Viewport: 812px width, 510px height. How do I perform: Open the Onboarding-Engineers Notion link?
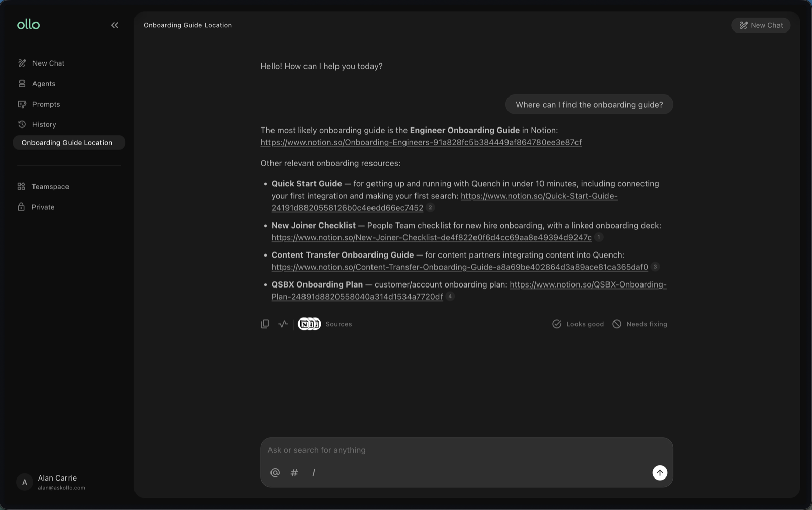point(421,142)
